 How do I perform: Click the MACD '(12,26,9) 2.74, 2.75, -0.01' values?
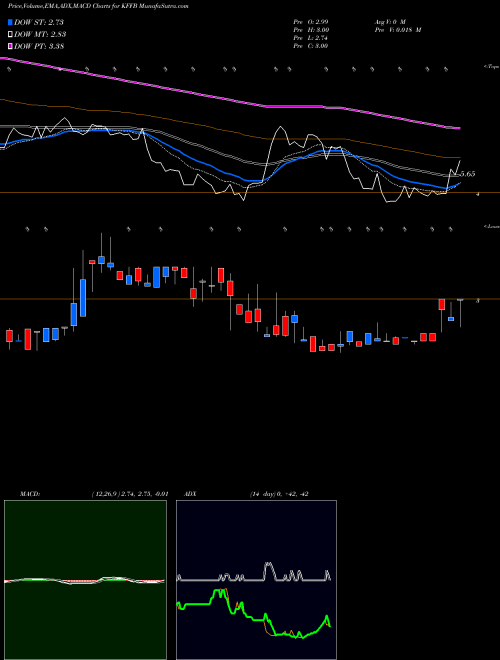coord(129,494)
